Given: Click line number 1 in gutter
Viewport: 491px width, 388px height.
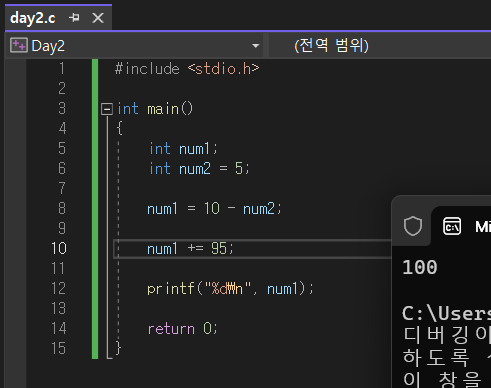Looking at the screenshot, I should pyautogui.click(x=62, y=69).
